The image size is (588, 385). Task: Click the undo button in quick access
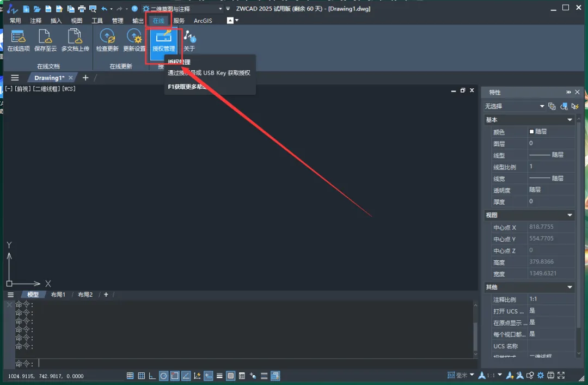pyautogui.click(x=104, y=9)
